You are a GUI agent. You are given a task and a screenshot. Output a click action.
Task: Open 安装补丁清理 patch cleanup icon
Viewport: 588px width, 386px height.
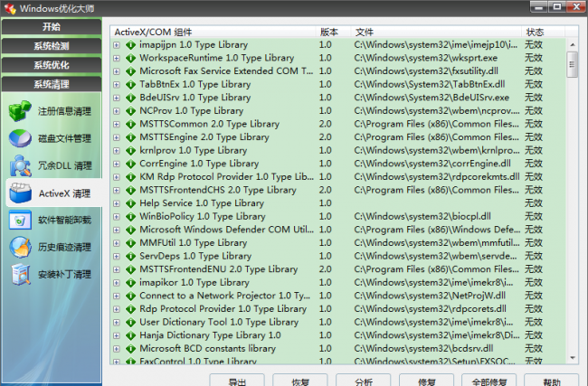pos(20,274)
